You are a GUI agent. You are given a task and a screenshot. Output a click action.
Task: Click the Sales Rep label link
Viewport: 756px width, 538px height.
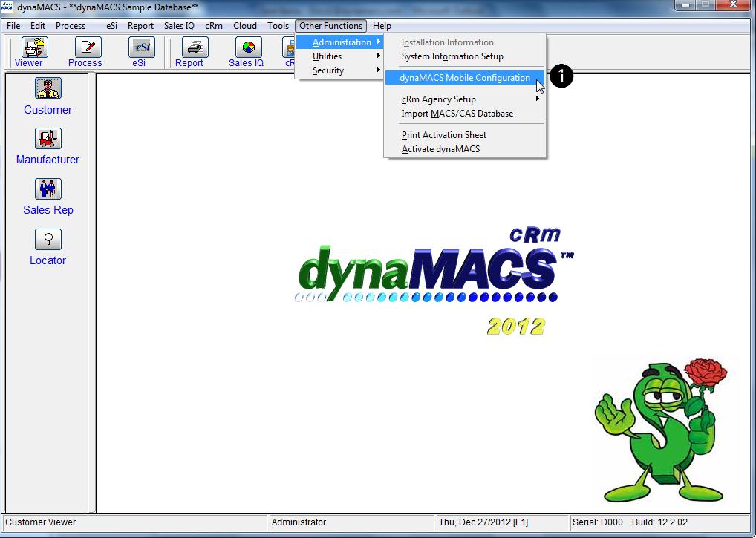pos(48,210)
